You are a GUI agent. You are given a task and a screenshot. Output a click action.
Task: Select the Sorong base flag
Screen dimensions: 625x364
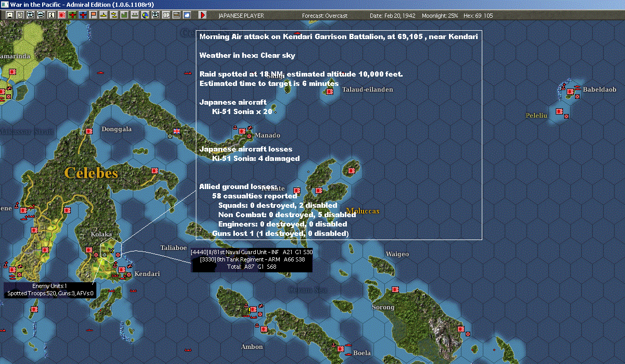(x=395, y=289)
